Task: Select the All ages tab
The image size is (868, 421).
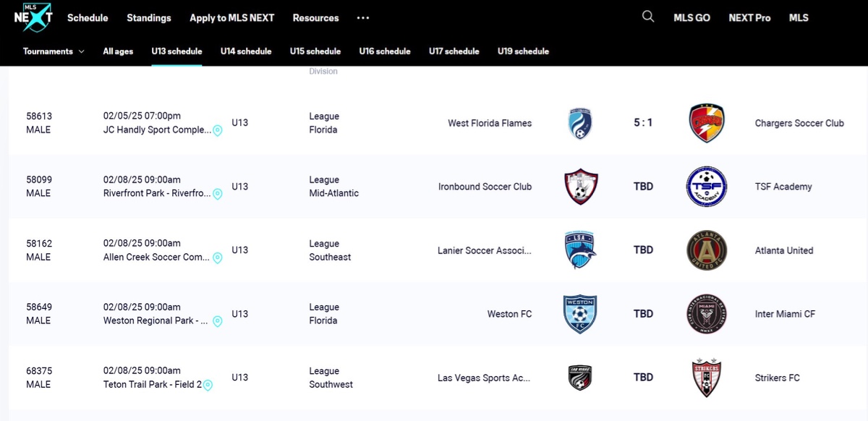Action: coord(118,51)
